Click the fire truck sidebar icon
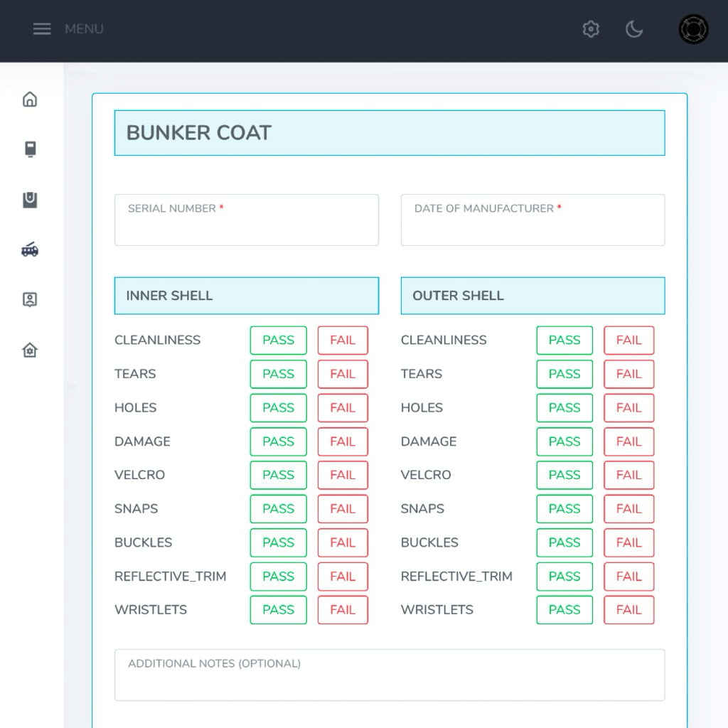Viewport: 728px width, 728px height. (30, 250)
